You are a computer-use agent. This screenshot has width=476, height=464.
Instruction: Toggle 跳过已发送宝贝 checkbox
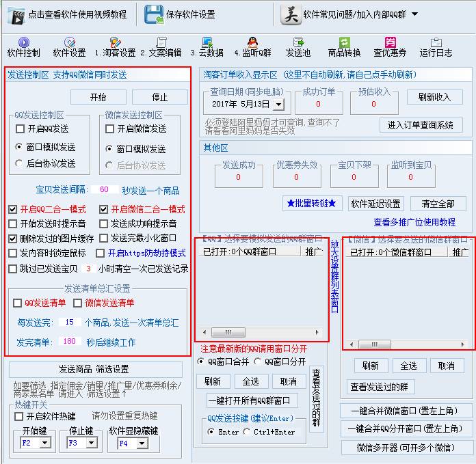(x=13, y=269)
